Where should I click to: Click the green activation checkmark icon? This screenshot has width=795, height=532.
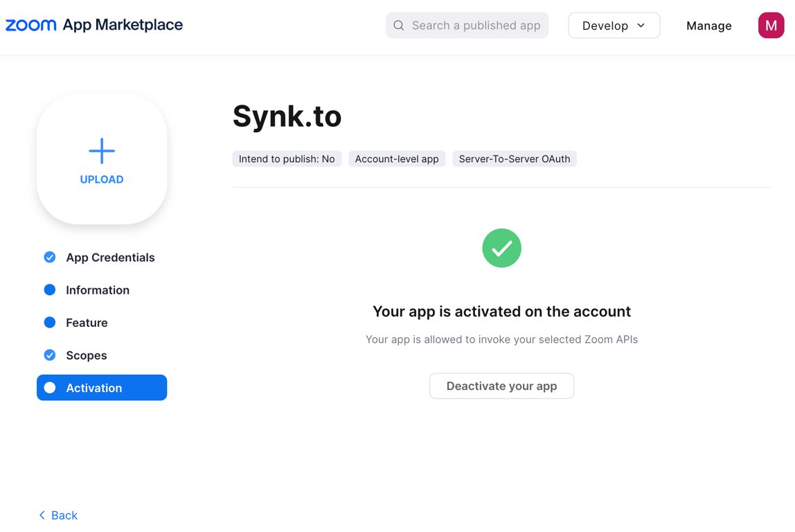pyautogui.click(x=501, y=248)
